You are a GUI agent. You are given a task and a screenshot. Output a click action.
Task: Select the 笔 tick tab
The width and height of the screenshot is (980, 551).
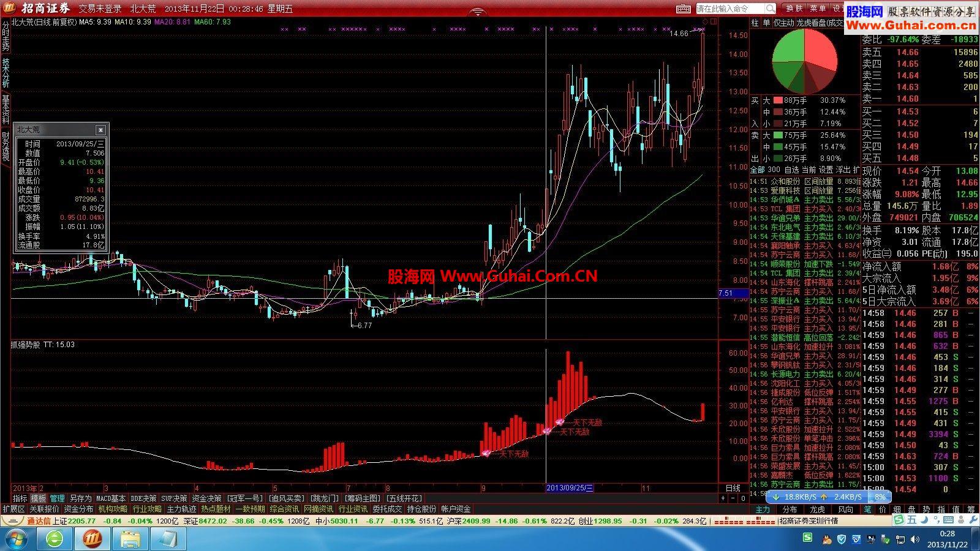tap(868, 509)
